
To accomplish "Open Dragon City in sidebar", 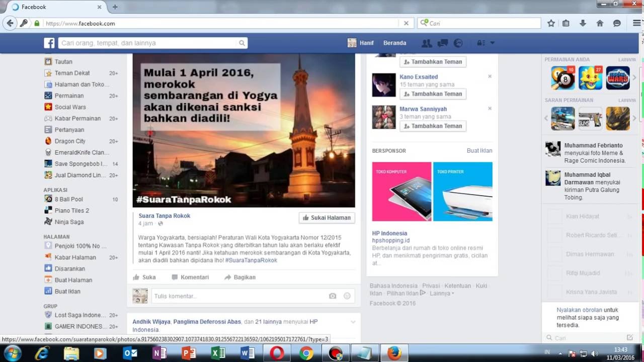I will click(70, 141).
